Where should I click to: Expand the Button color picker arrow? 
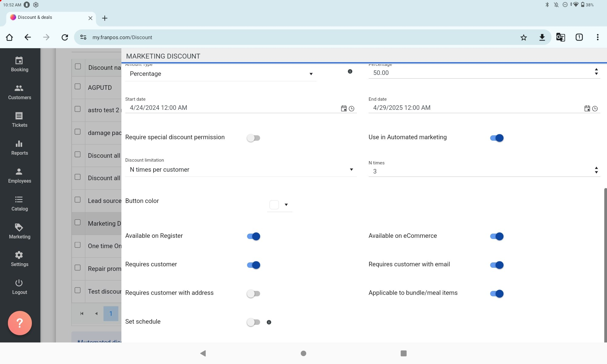click(x=286, y=205)
